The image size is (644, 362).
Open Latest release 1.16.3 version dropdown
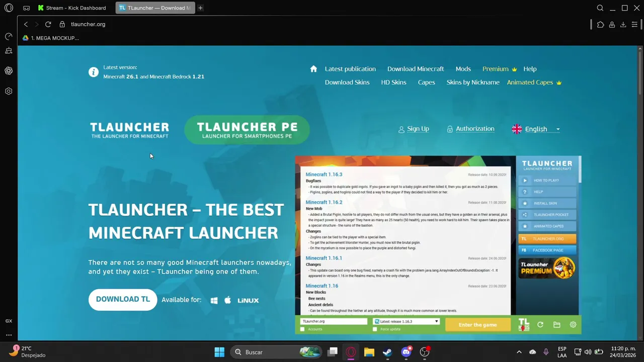pyautogui.click(x=407, y=321)
